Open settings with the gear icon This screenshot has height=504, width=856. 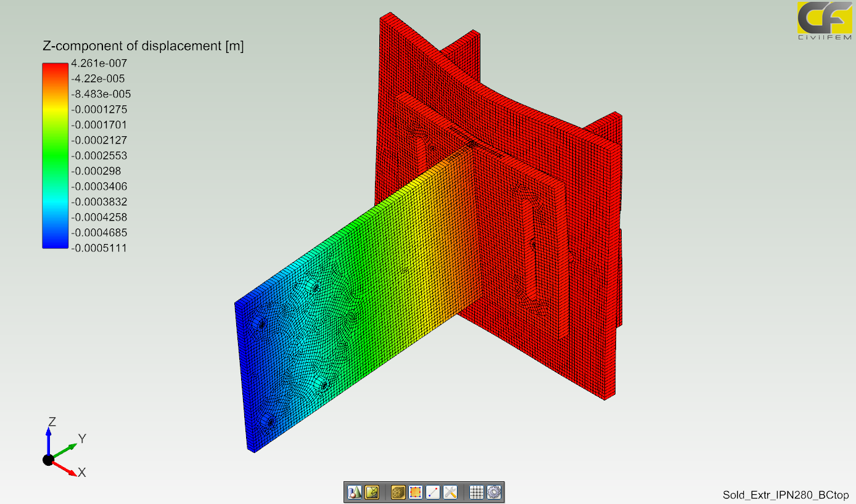(x=494, y=492)
